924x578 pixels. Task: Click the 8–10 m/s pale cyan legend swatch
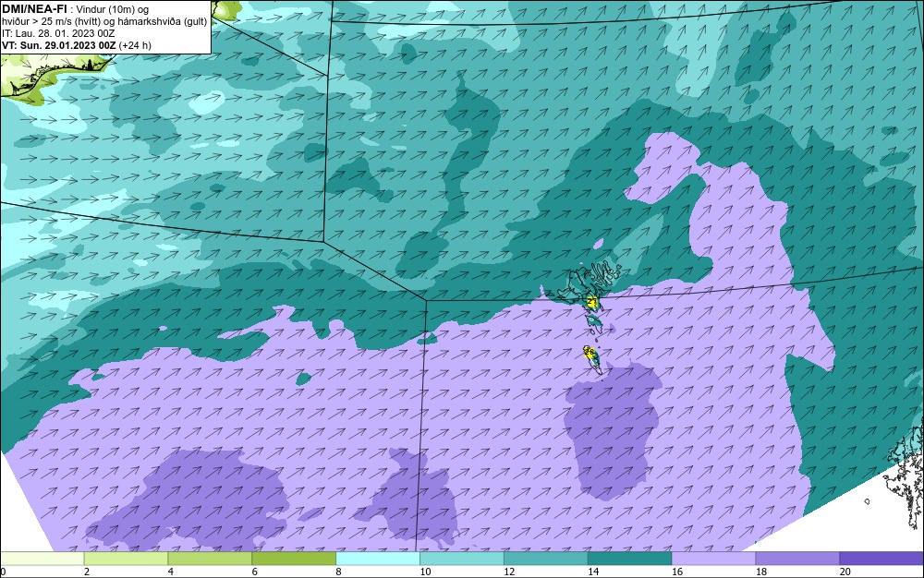tap(378, 559)
